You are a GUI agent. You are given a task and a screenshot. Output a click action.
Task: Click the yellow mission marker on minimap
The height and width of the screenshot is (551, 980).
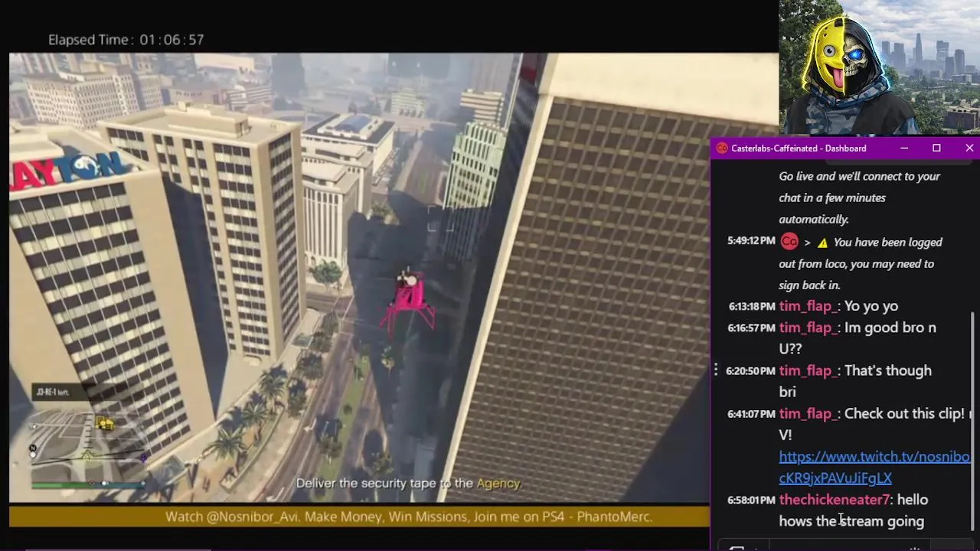pos(105,424)
